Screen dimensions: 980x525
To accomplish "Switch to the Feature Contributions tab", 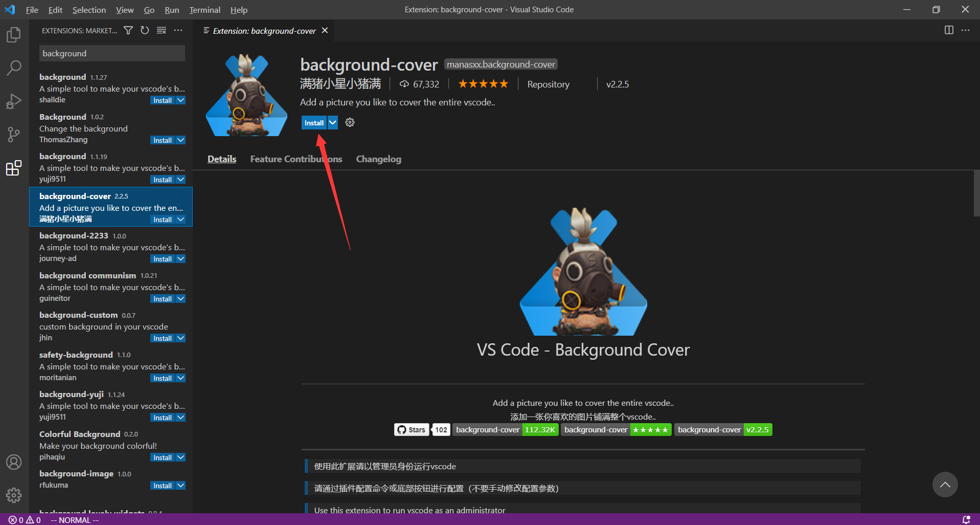I will click(296, 159).
